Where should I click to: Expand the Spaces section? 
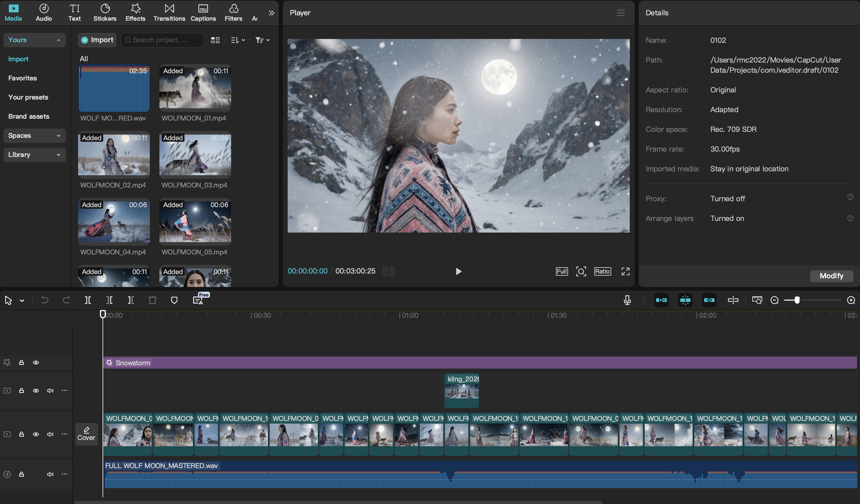pos(34,135)
